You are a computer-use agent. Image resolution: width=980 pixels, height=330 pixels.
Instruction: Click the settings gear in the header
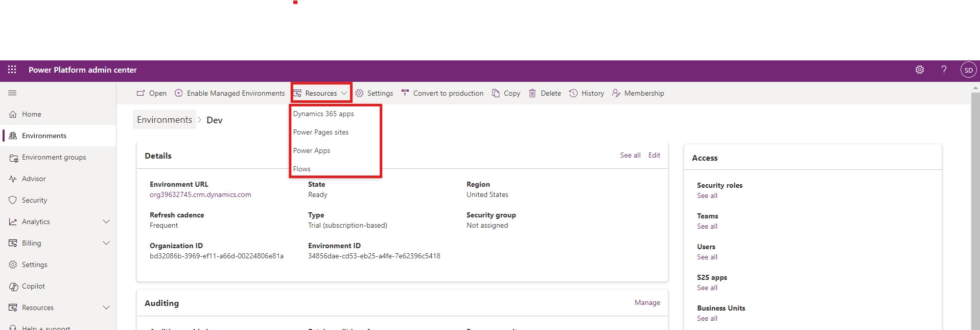pos(920,70)
